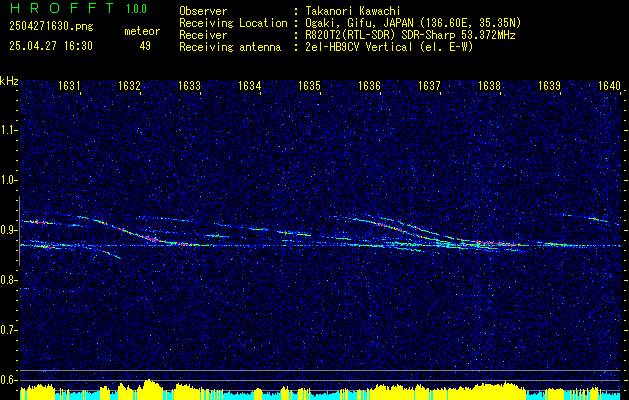This screenshot has height=400, width=629.
Task: Click the kHz axis unit label
Action: pyautogui.click(x=9, y=81)
